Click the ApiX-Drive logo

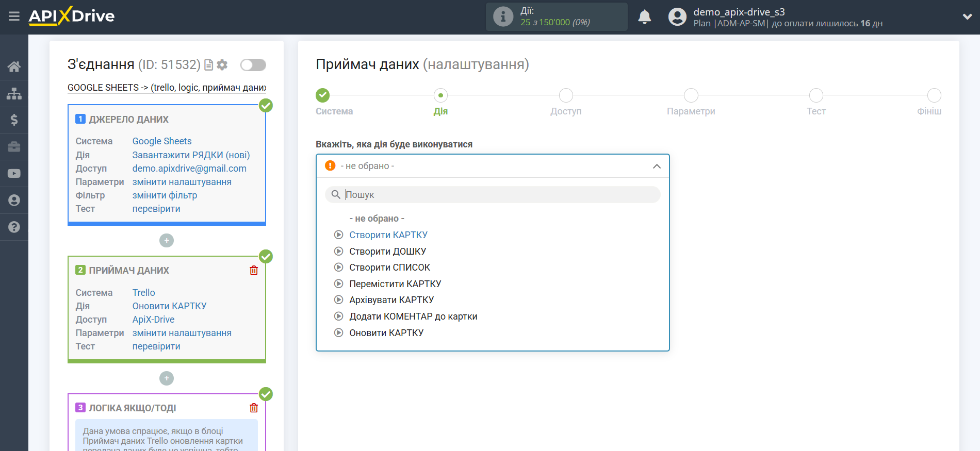point(72,16)
